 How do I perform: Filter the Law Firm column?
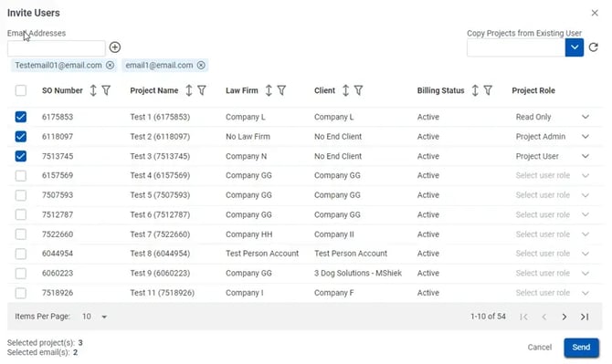click(282, 90)
